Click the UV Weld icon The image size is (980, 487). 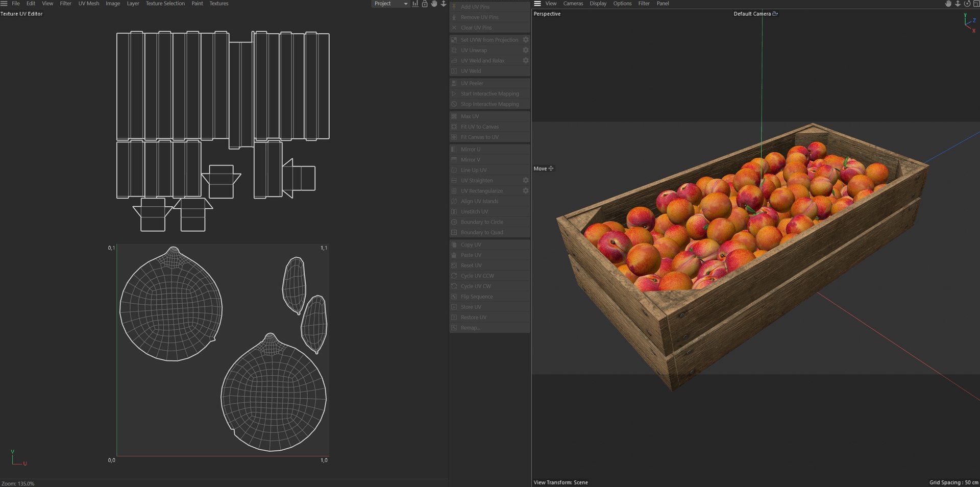point(454,71)
